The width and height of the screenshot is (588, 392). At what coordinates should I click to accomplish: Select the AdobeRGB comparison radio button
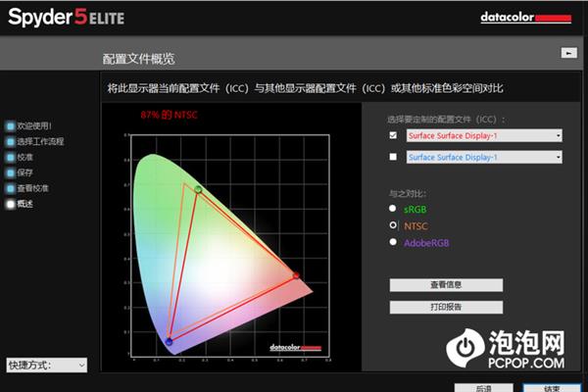[393, 242]
